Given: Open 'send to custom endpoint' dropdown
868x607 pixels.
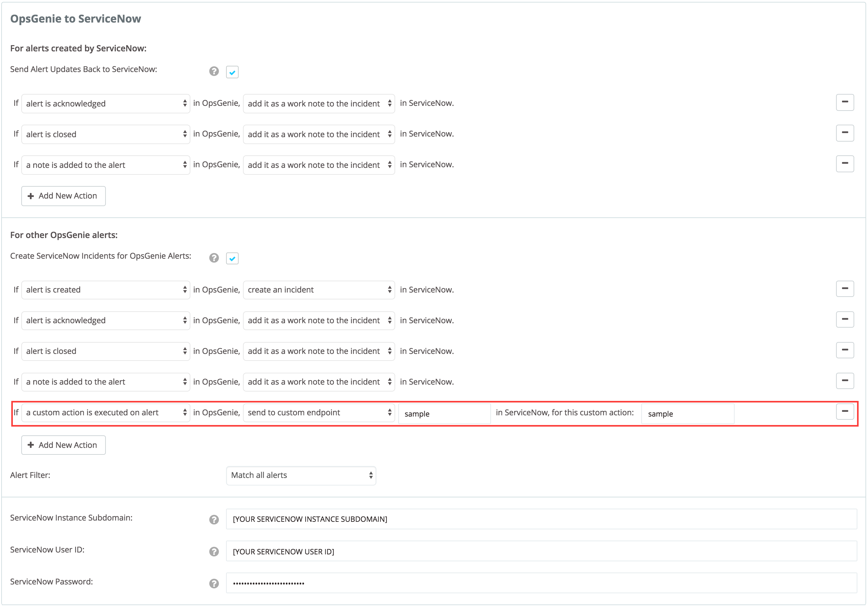Looking at the screenshot, I should pyautogui.click(x=319, y=412).
